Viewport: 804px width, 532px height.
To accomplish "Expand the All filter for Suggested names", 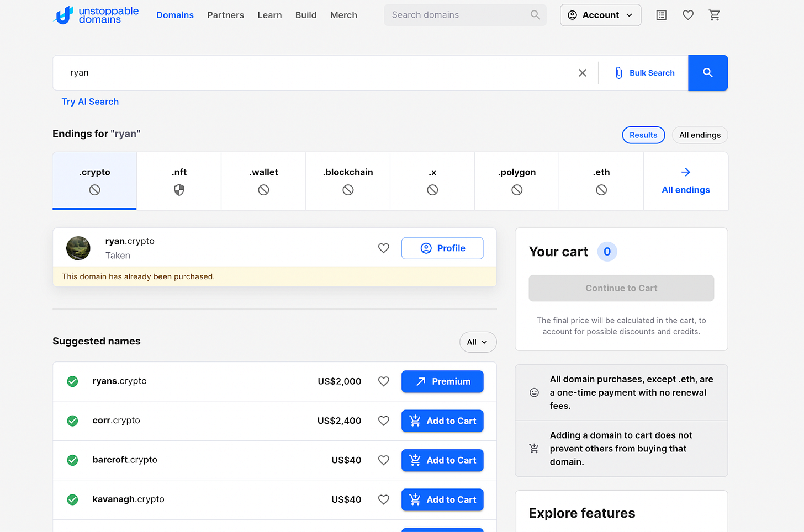I will click(478, 342).
